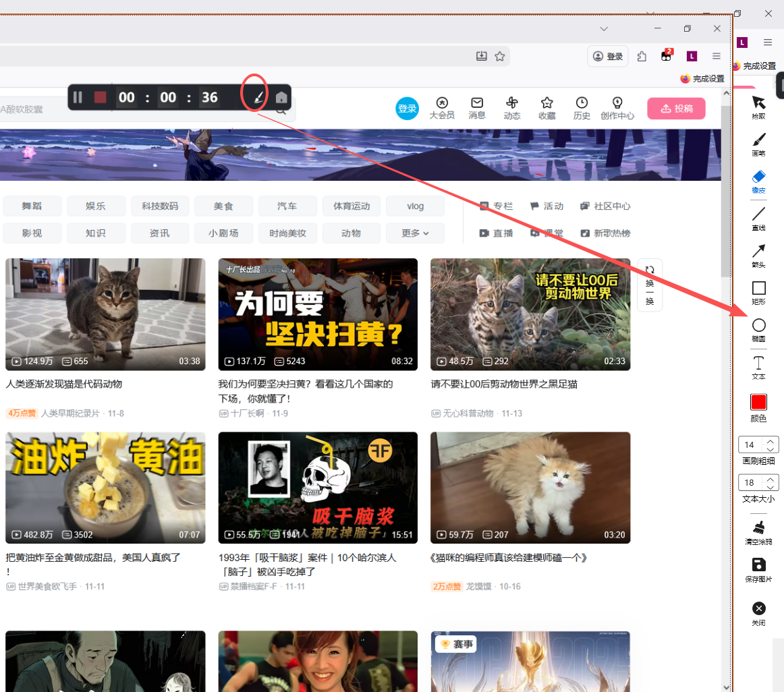Pause the screen recording
784x692 pixels.
78,98
